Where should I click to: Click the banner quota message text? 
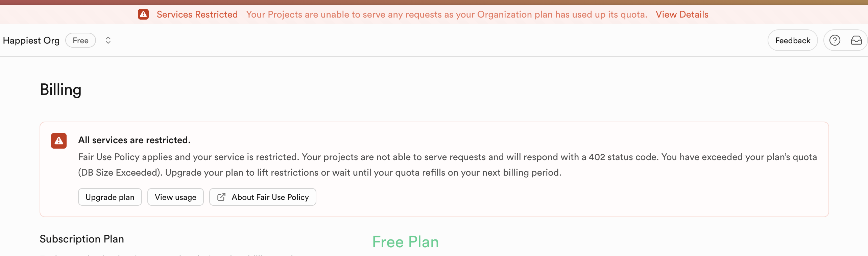click(x=447, y=15)
